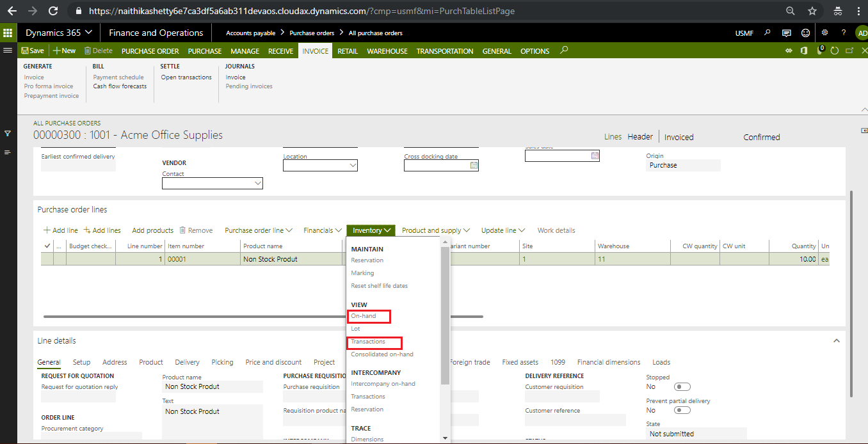Open the Financial dimensions tab
The image size is (868, 444).
[x=609, y=362]
